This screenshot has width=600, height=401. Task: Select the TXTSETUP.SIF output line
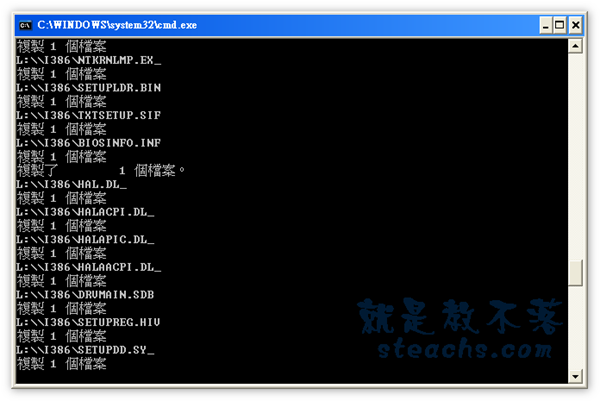pos(88,116)
